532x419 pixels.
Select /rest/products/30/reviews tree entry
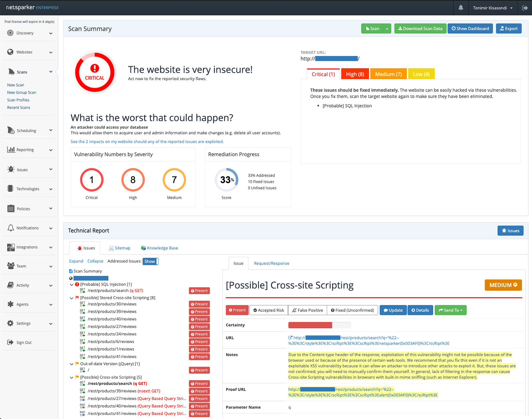[112, 304]
